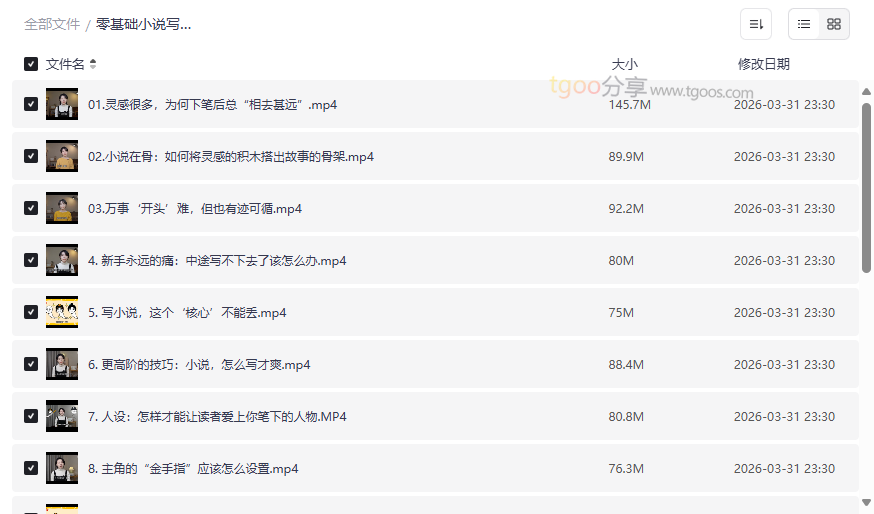Open thumbnail for 02.小说在骨 video

pos(62,156)
